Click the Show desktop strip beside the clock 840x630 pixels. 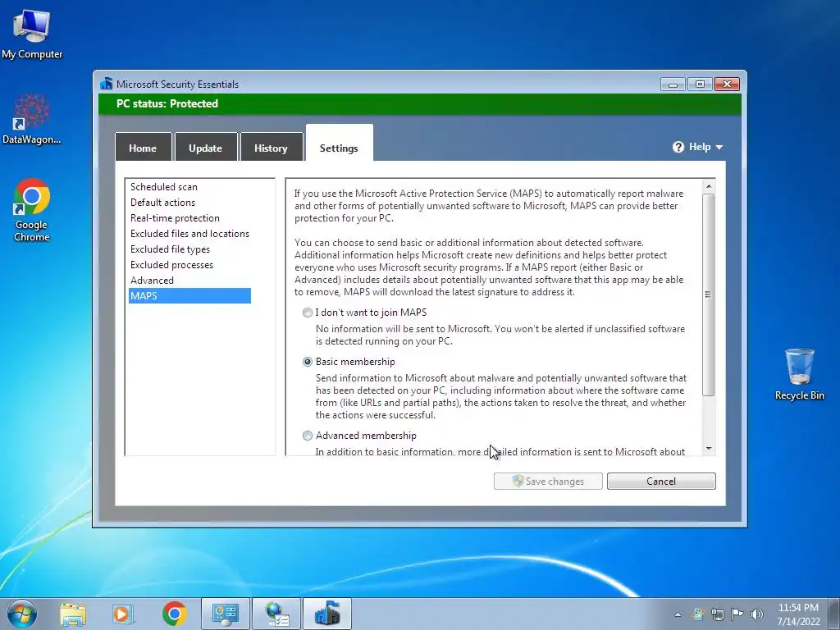(836, 614)
